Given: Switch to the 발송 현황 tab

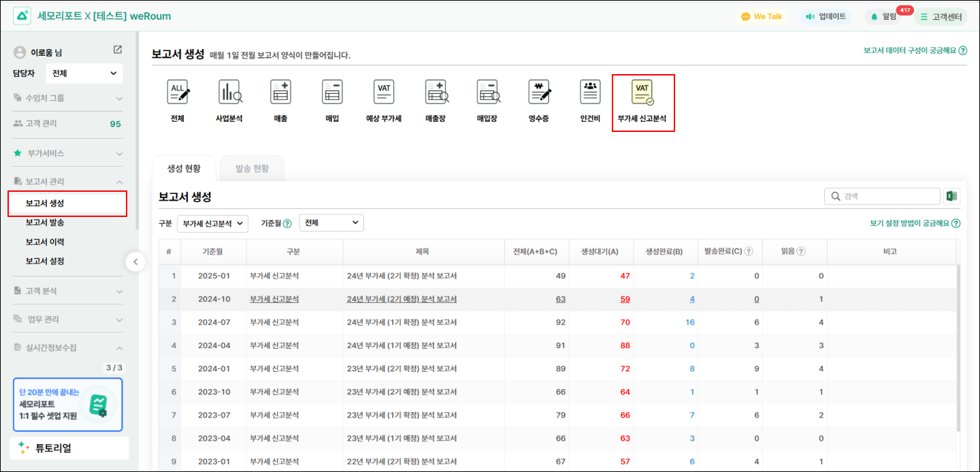Looking at the screenshot, I should (x=252, y=169).
